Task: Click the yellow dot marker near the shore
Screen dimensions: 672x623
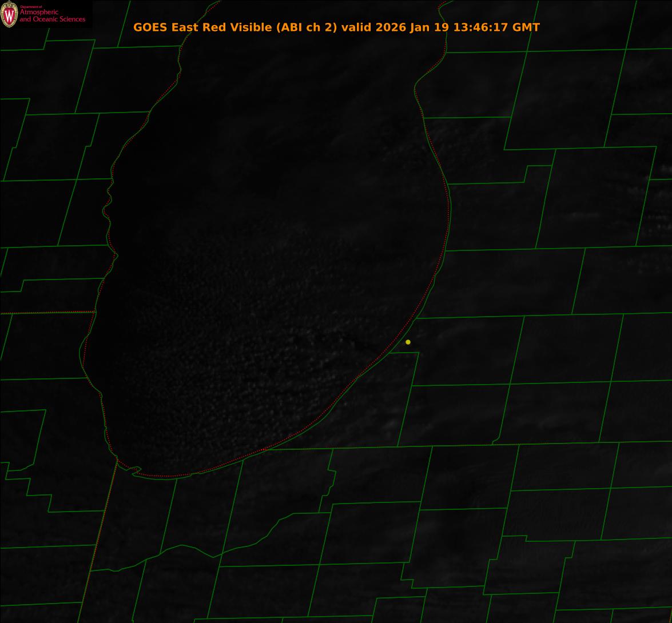Action: click(408, 342)
